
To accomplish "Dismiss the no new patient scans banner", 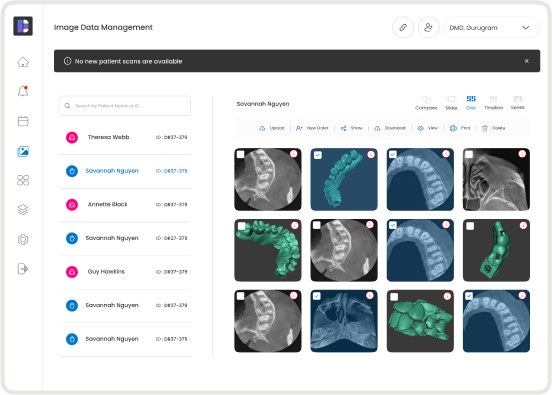I will click(x=527, y=61).
